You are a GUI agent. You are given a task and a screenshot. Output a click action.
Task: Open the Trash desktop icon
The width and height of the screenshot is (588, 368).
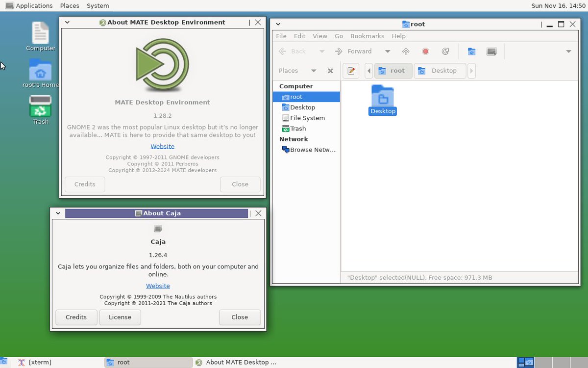41,110
